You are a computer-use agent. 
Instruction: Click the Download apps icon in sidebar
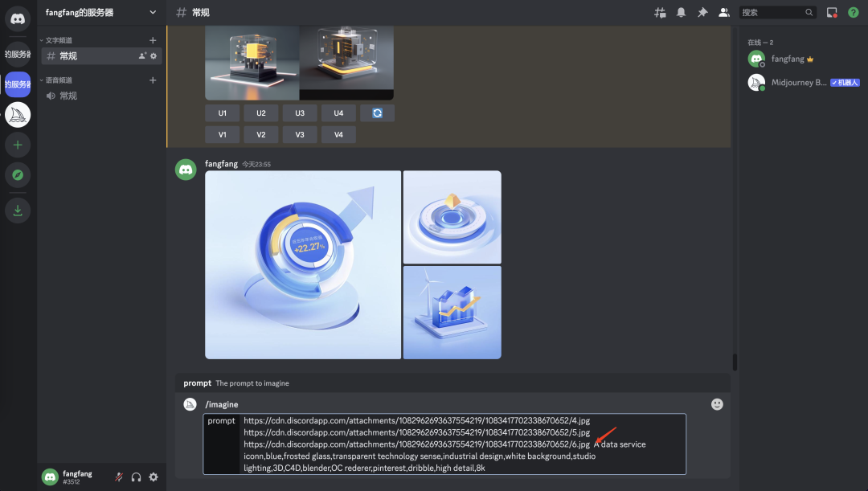(x=18, y=211)
